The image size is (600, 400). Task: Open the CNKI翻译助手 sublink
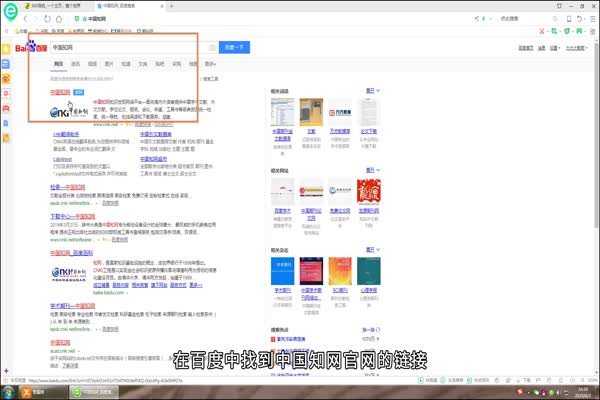[66, 134]
